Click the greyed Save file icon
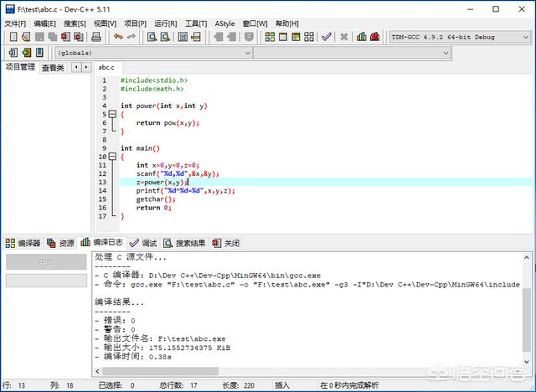Viewport: 536px width, 392px height. (39, 37)
